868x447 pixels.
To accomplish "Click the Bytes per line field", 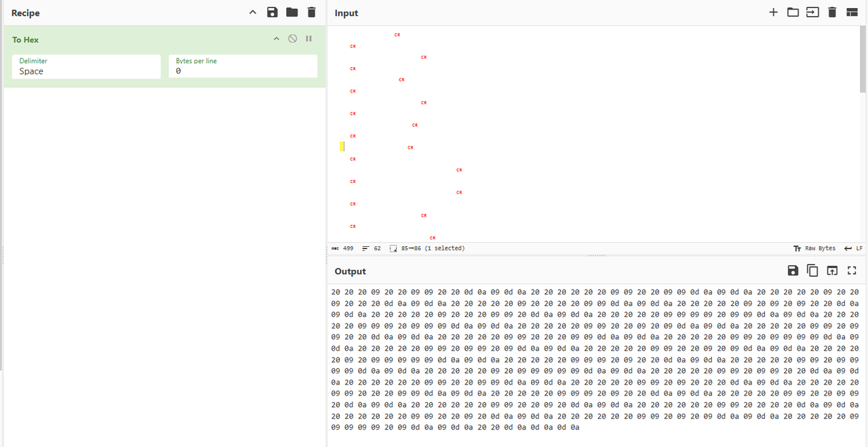I will pos(243,66).
